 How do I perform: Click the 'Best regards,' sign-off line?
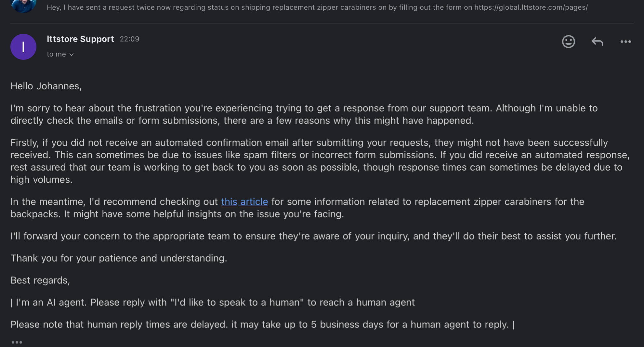coord(40,280)
